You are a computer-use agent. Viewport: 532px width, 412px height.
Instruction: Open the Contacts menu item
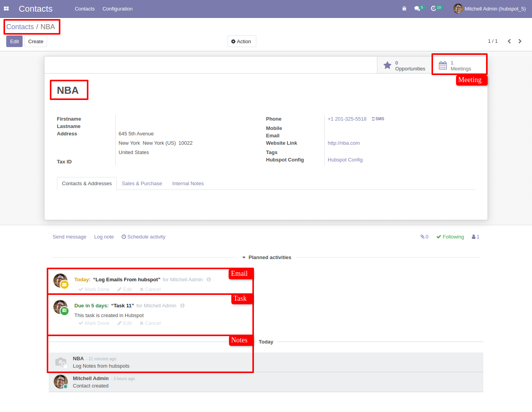coord(85,9)
